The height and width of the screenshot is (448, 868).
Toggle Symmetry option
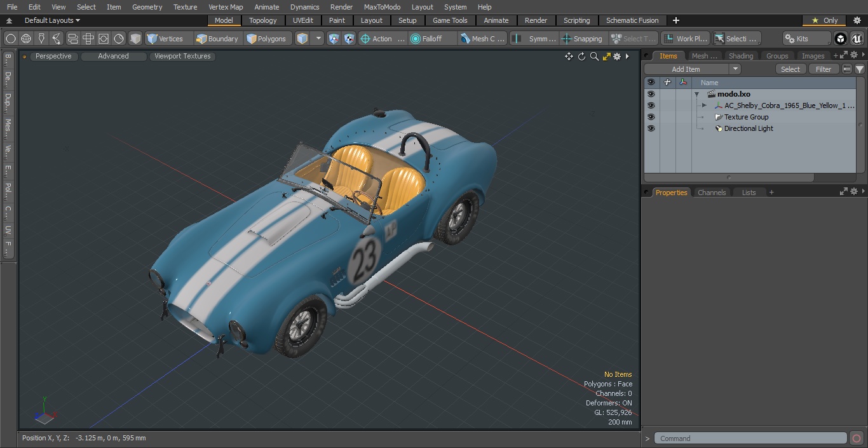click(535, 39)
